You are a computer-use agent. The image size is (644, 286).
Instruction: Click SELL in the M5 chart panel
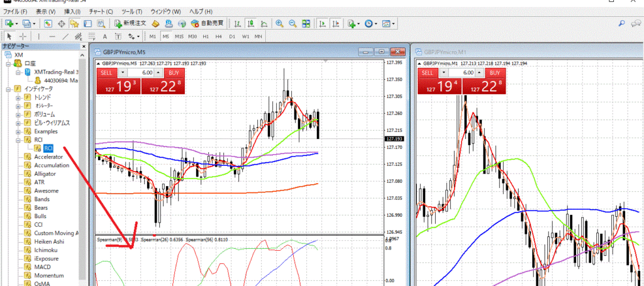point(106,73)
